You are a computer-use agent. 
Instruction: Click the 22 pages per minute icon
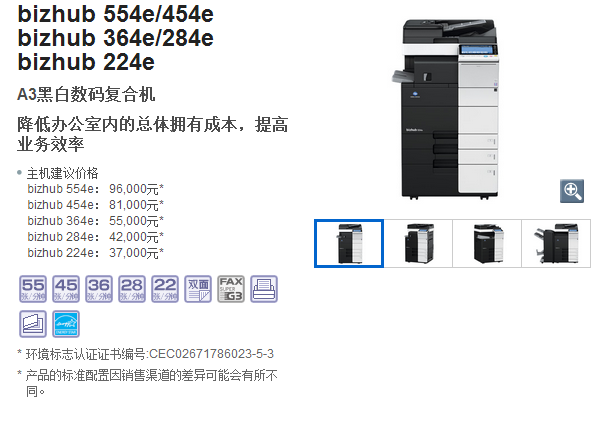click(x=165, y=289)
